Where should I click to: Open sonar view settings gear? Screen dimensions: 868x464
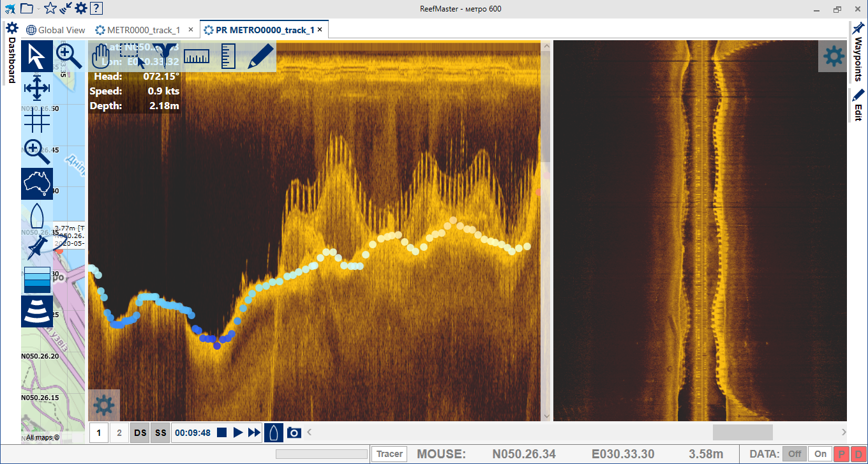(104, 405)
